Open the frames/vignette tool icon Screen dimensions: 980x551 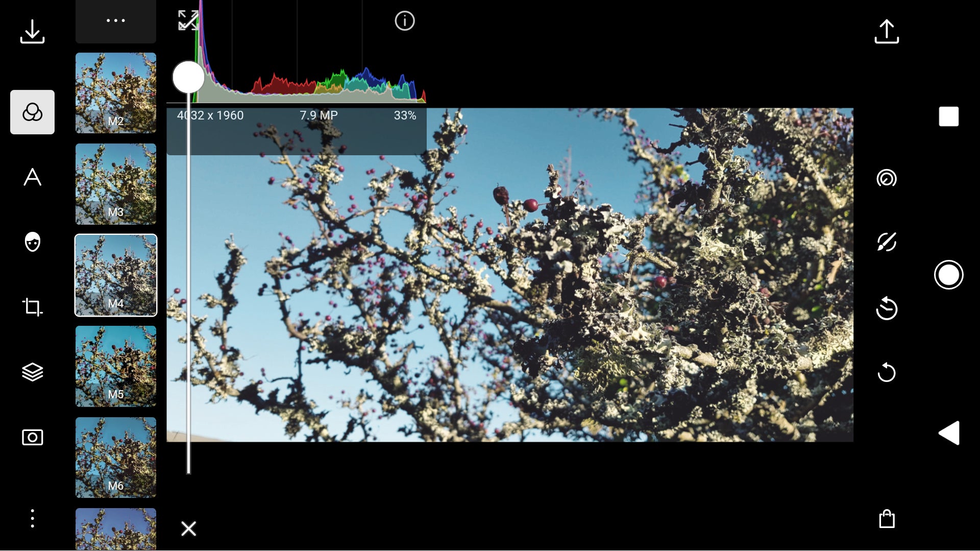point(32,437)
